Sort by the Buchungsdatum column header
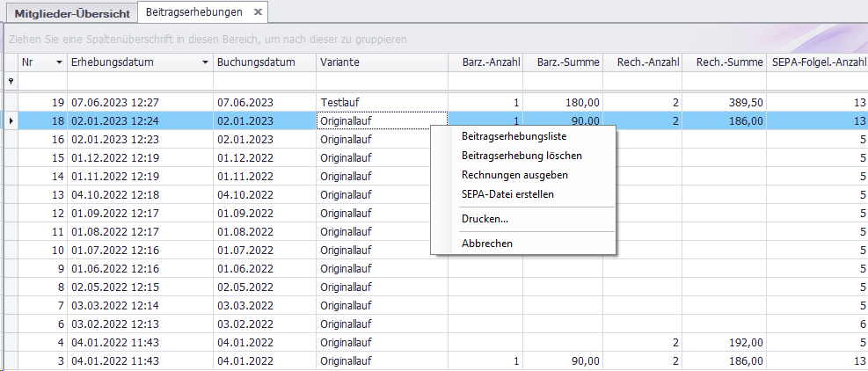 click(264, 62)
